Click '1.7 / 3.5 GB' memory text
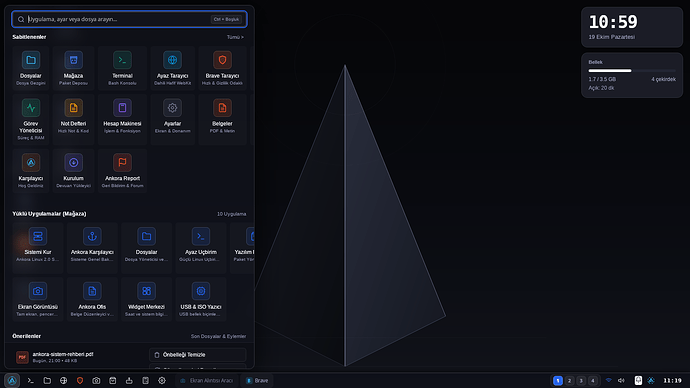The height and width of the screenshot is (388, 690). pyautogui.click(x=602, y=79)
